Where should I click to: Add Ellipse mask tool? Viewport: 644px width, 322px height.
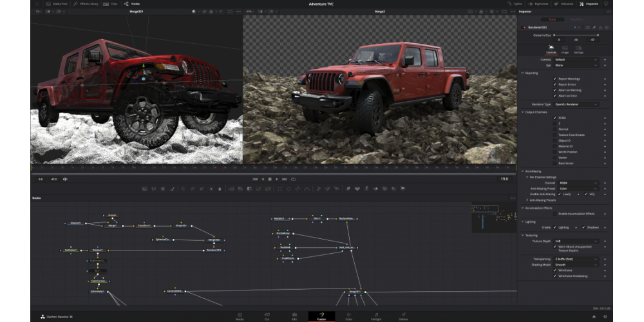[x=289, y=189]
